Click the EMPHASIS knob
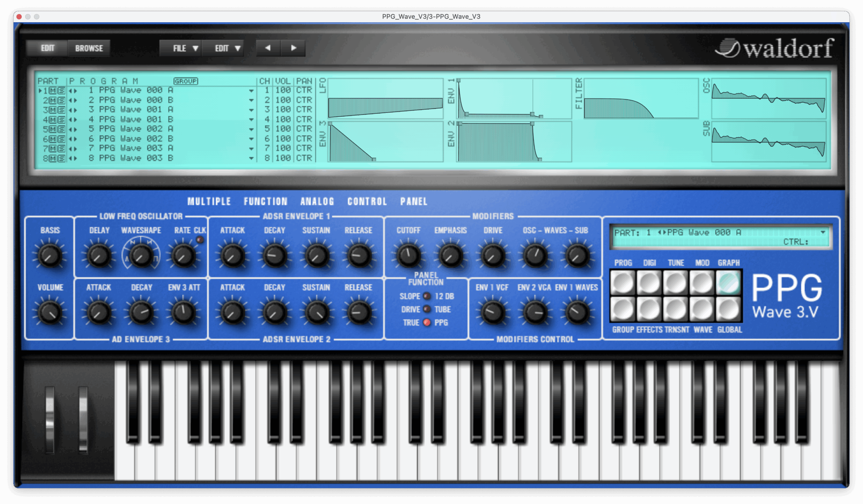863x504 pixels. [x=450, y=256]
